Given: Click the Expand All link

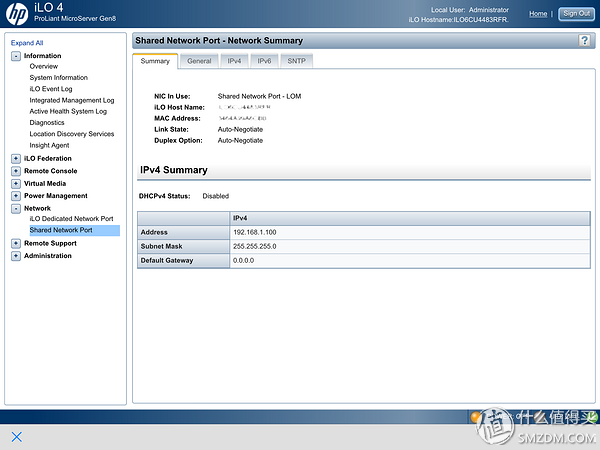Looking at the screenshot, I should (x=27, y=43).
